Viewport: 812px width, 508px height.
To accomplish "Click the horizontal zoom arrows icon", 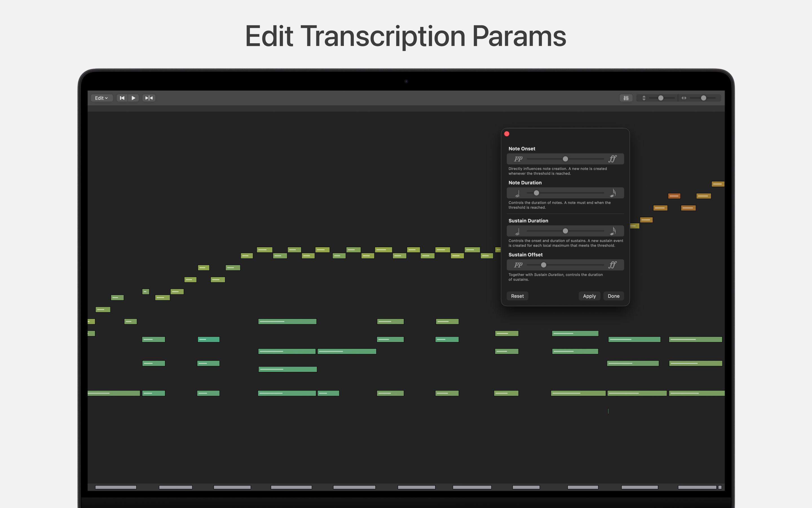I will click(684, 98).
